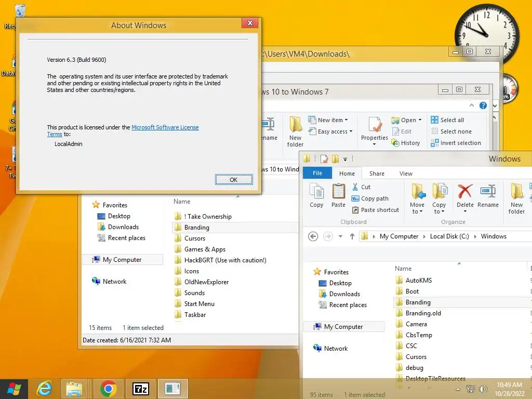Select the CbsTemp folder
The width and height of the screenshot is (532, 399).
pos(419,335)
